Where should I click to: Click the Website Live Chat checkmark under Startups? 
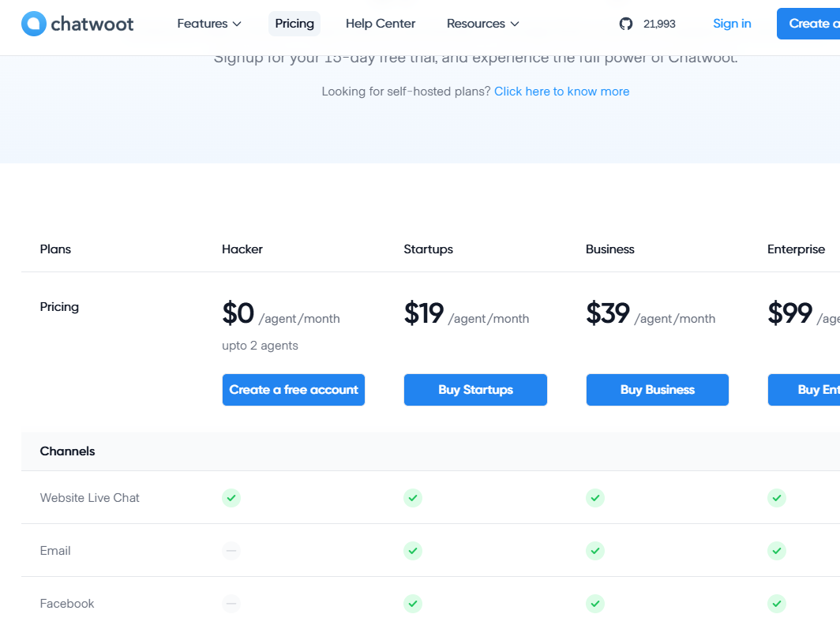(412, 498)
